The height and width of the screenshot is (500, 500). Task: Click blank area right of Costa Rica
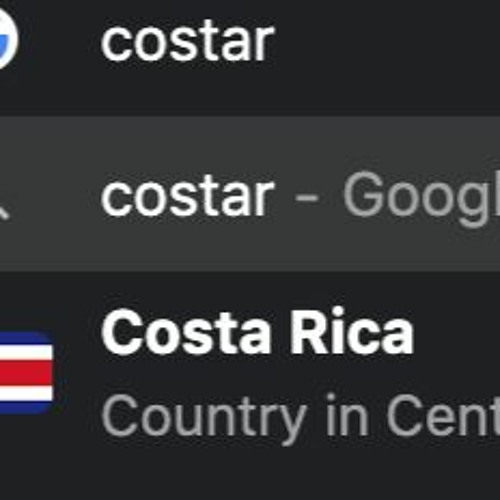click(457, 332)
